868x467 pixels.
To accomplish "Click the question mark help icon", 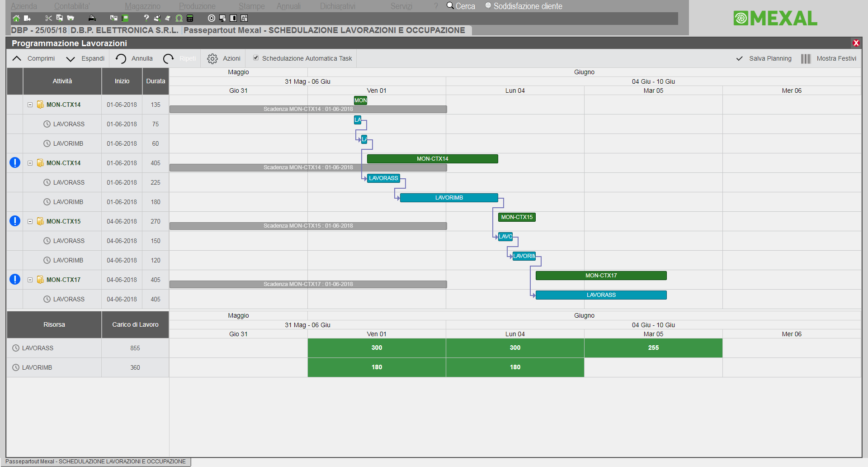I will pyautogui.click(x=146, y=18).
